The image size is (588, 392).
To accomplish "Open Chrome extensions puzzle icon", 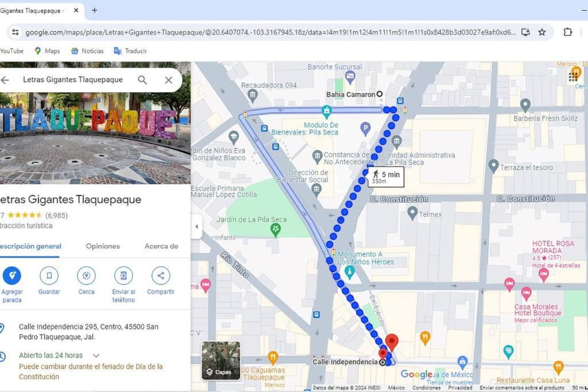I will coord(568,32).
